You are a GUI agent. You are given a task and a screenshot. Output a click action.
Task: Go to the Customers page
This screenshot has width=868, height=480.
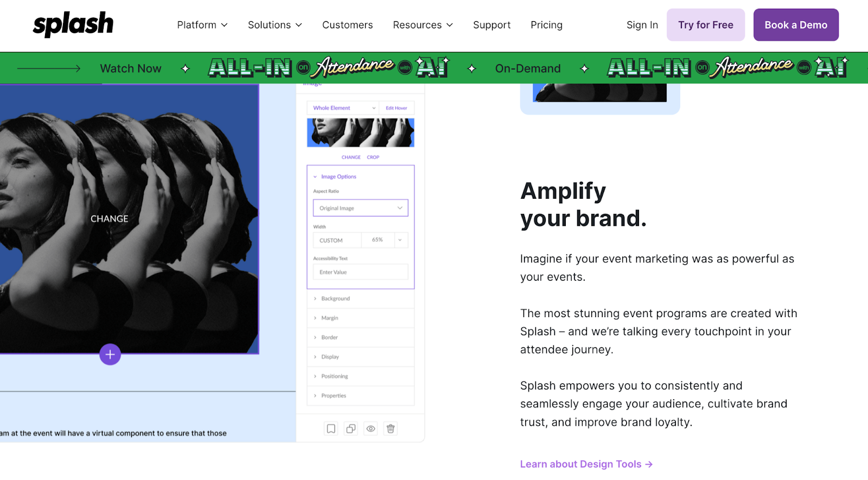click(x=347, y=25)
